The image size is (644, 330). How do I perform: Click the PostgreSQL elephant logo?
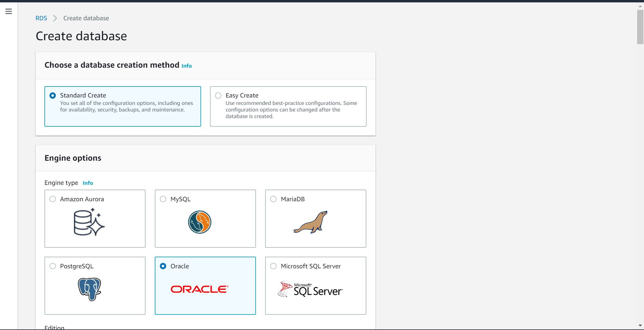click(89, 289)
